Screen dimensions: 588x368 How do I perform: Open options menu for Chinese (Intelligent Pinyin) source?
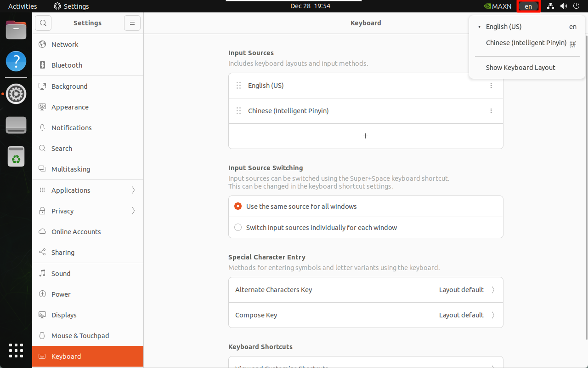(491, 111)
